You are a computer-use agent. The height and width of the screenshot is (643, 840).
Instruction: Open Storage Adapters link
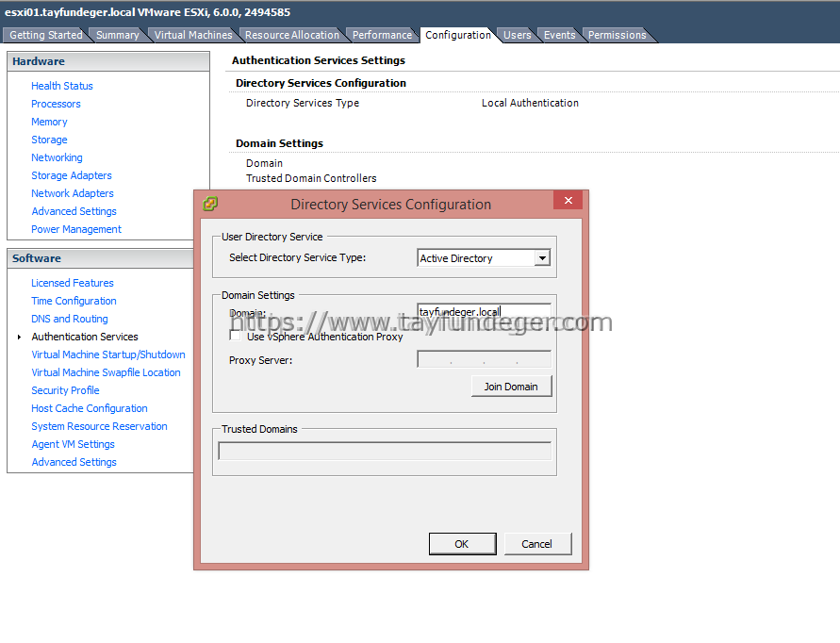coord(72,175)
